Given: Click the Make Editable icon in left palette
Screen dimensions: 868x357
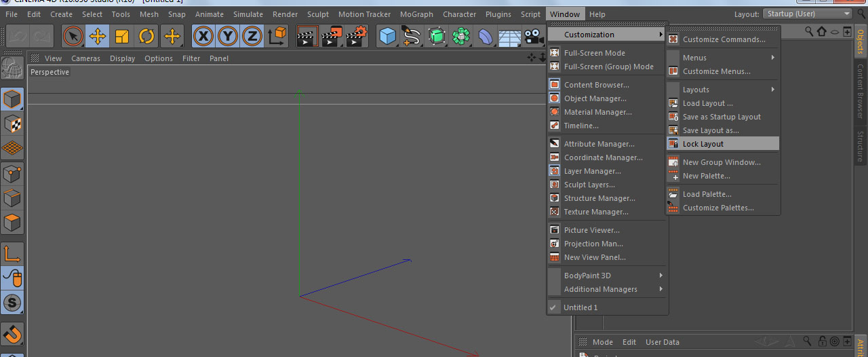Looking at the screenshot, I should click(x=12, y=69).
